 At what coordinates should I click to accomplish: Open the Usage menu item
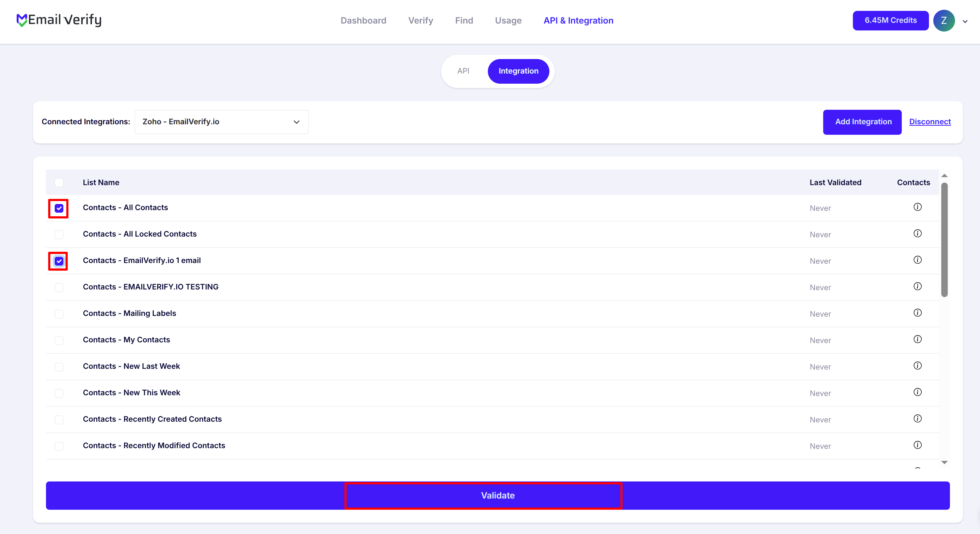[508, 21]
